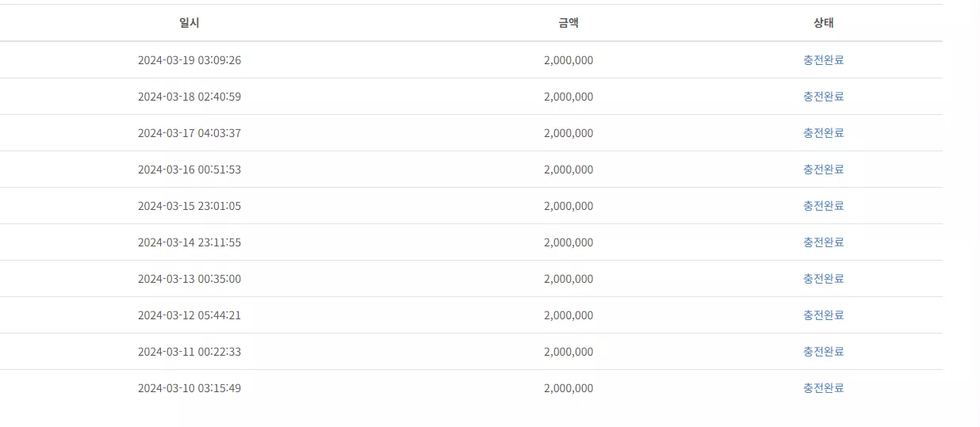The height and width of the screenshot is (427, 980).
Task: Click the 일시 column header
Action: pos(189,23)
